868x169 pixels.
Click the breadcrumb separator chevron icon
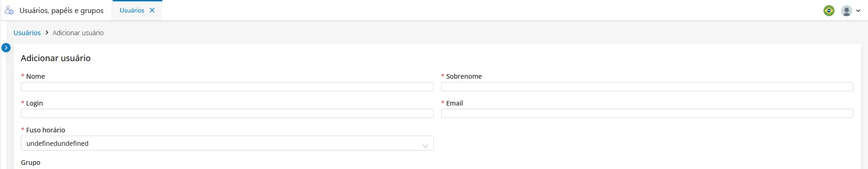coord(47,33)
